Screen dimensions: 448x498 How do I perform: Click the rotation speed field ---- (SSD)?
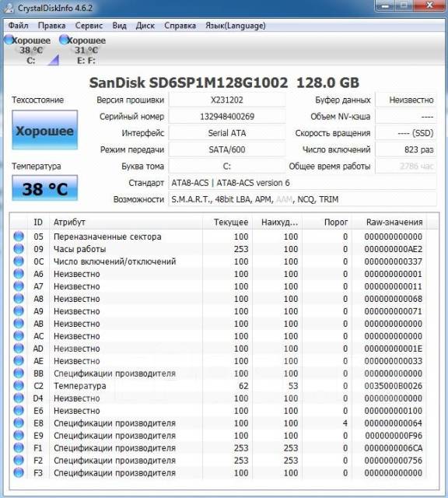click(x=406, y=133)
